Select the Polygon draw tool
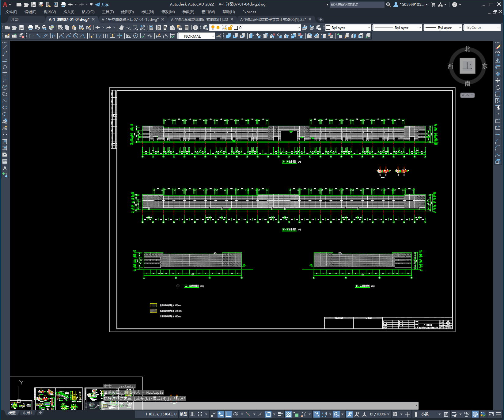Screen dimensions: 504x420 pyautogui.click(x=5, y=67)
